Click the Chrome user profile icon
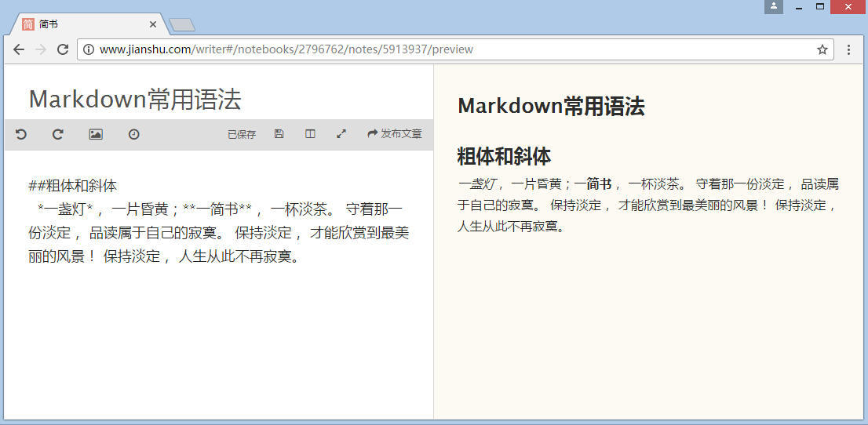Viewport: 868px width, 425px height. coord(773,6)
